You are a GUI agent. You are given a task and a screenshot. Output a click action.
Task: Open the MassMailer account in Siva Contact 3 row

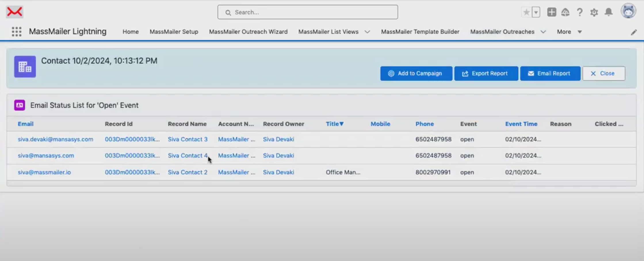coord(236,139)
